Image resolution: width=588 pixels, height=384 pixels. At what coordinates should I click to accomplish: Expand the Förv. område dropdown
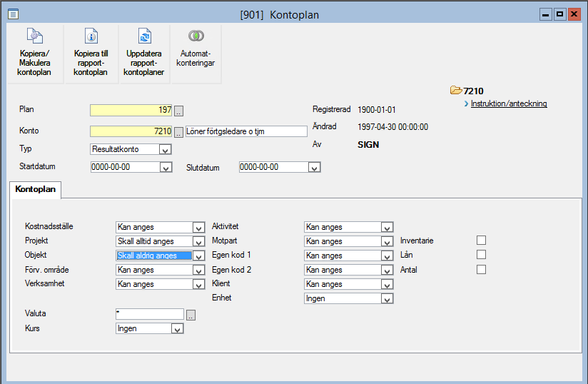(x=199, y=271)
